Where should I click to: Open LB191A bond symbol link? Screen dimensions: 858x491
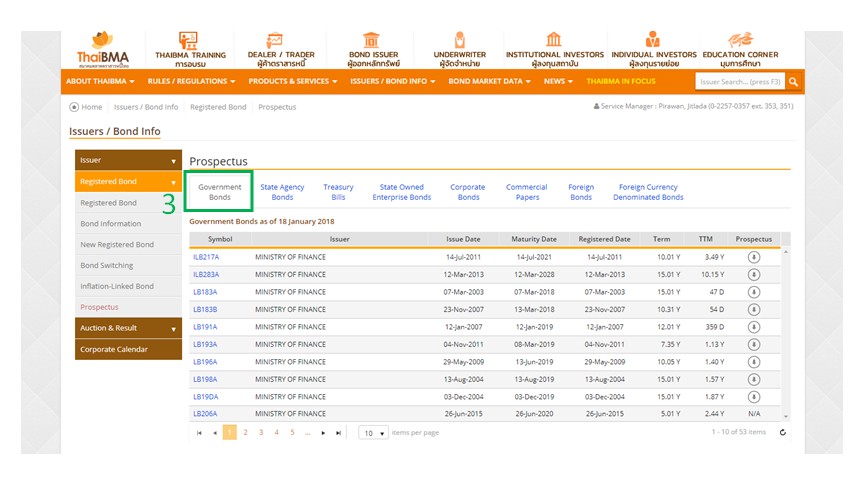tap(205, 327)
